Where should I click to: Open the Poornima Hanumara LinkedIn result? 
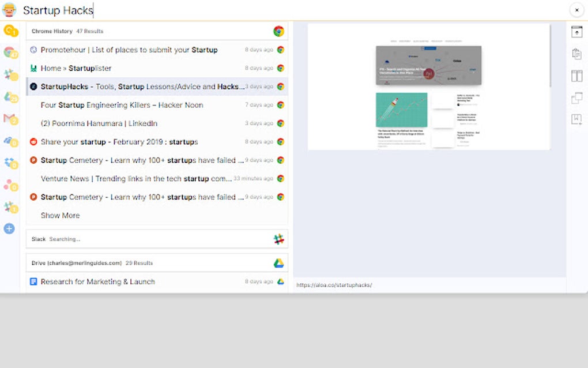pos(157,123)
